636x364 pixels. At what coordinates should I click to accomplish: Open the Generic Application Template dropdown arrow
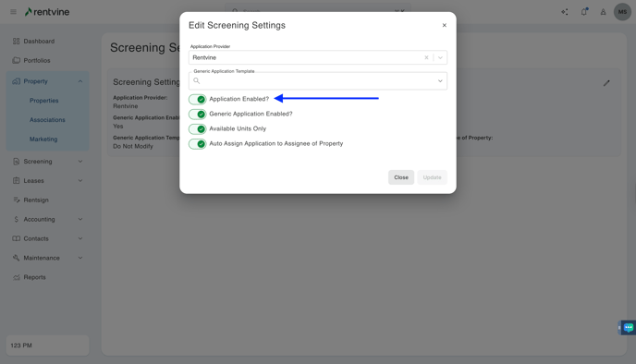(x=440, y=81)
